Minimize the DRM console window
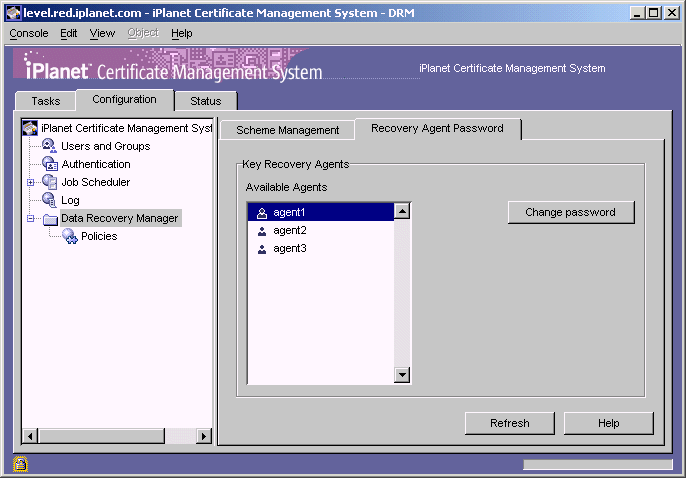This screenshot has width=686, height=478. coord(637,13)
